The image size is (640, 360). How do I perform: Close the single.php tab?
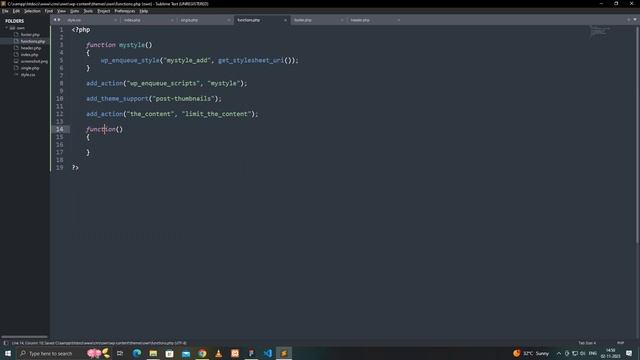coord(229,20)
